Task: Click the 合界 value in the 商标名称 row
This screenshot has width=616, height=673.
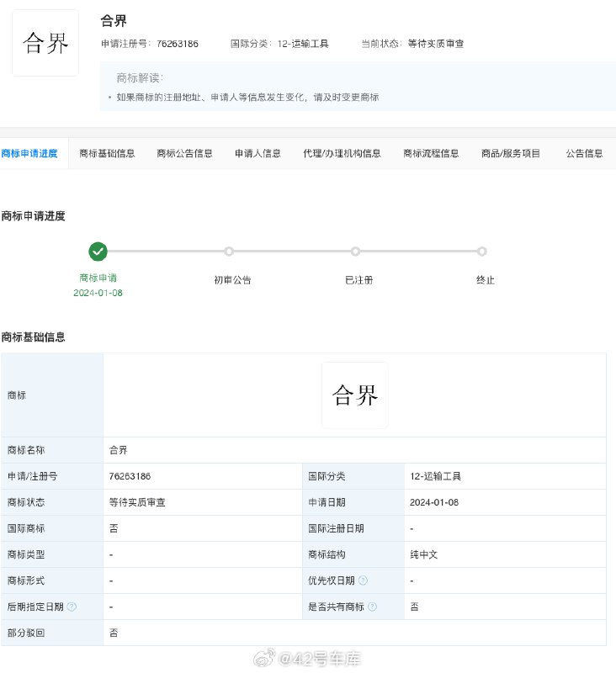Action: pos(119,450)
